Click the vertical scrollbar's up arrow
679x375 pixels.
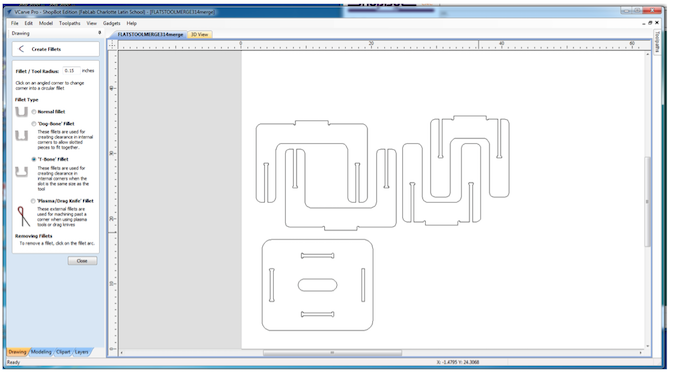(648, 55)
